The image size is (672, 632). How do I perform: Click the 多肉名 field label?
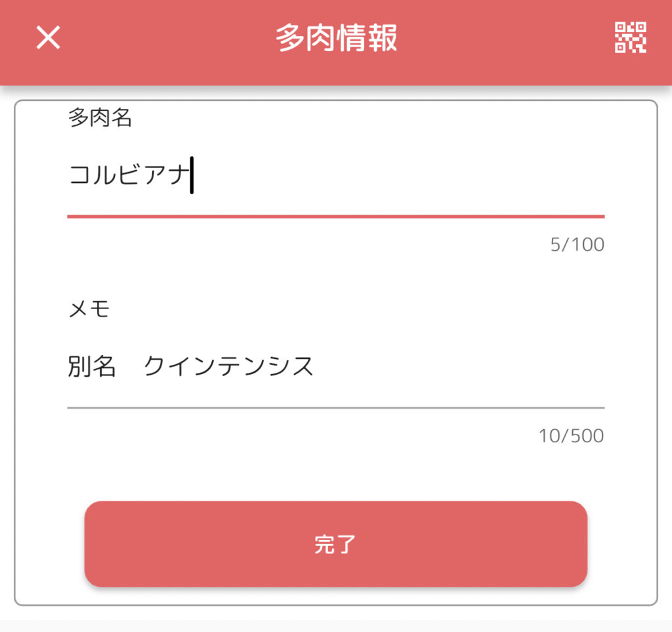click(100, 118)
